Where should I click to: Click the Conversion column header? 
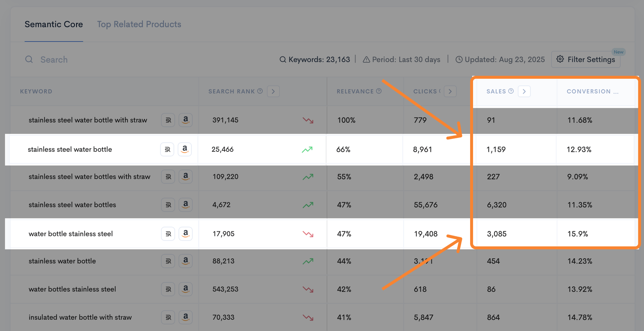(592, 91)
